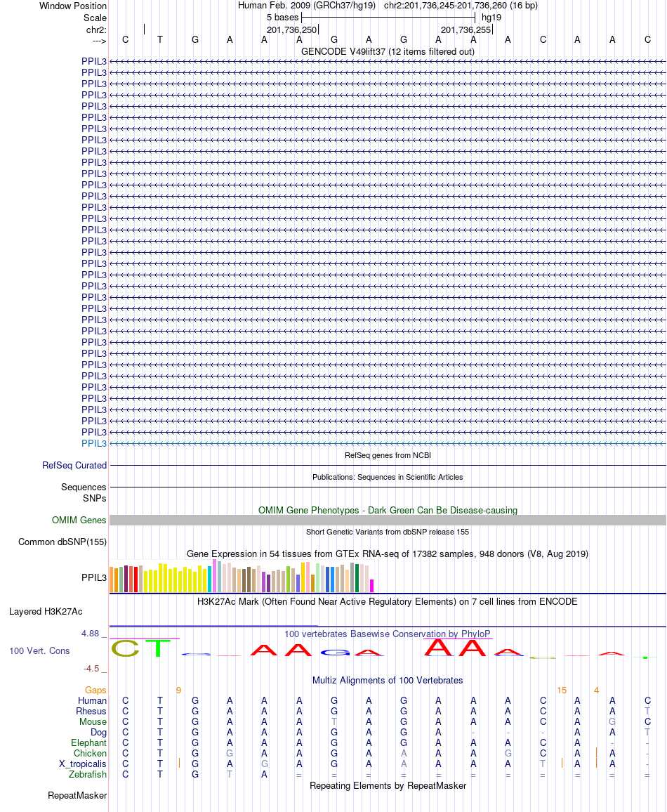
Task: Click the Scale label in the base position track
Action: click(x=95, y=18)
